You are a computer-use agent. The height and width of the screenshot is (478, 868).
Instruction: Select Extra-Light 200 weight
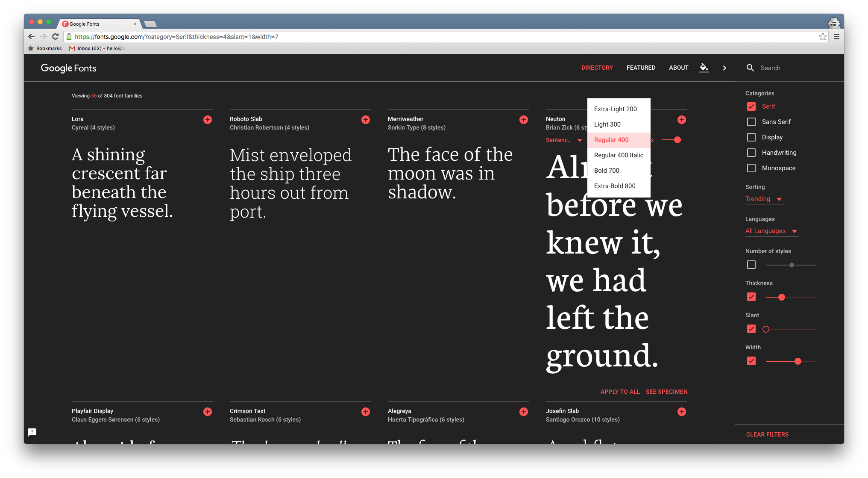619,109
